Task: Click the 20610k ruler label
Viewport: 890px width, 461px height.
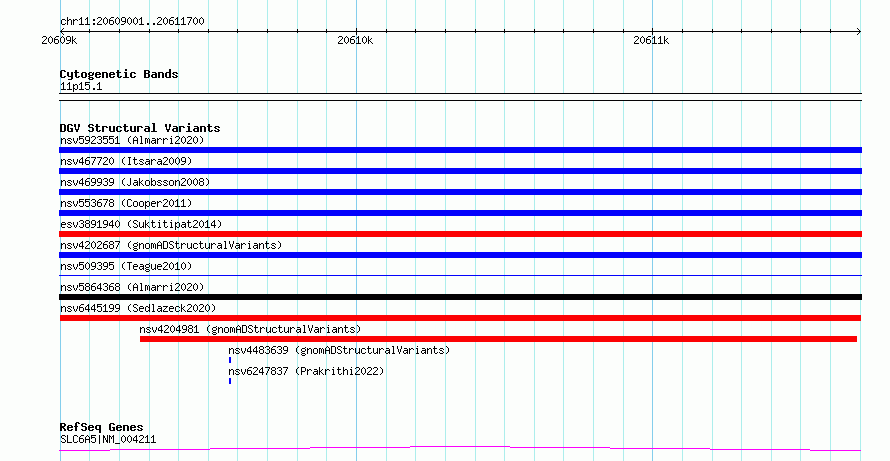Action: tap(355, 40)
